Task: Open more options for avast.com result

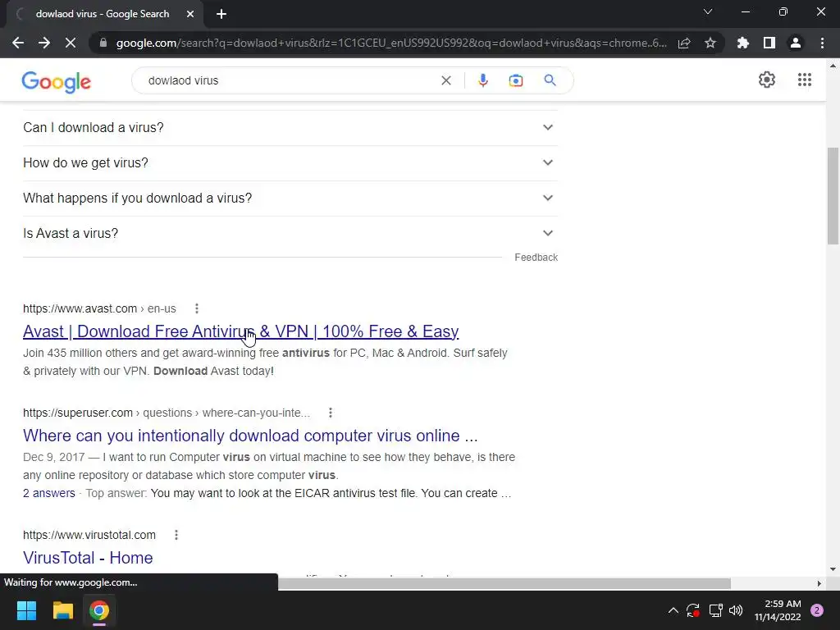Action: point(197,308)
